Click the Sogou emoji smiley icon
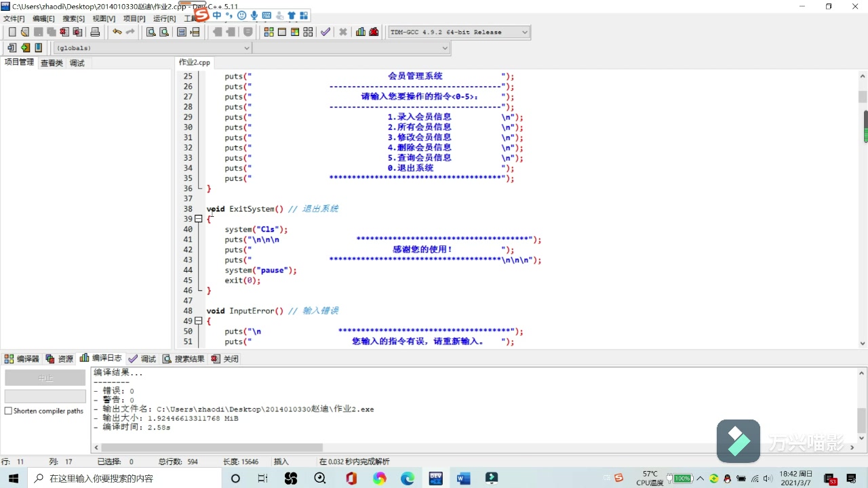868x488 pixels. pyautogui.click(x=242, y=15)
